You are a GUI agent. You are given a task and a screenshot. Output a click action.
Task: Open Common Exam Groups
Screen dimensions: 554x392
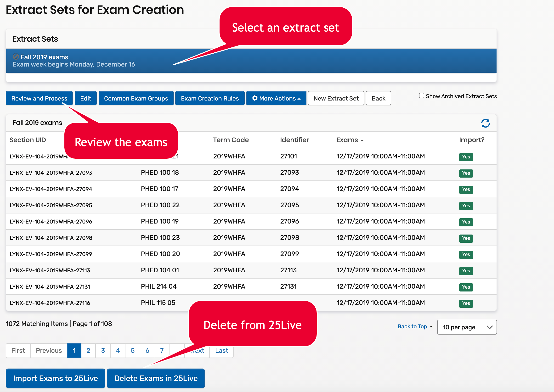coord(136,98)
